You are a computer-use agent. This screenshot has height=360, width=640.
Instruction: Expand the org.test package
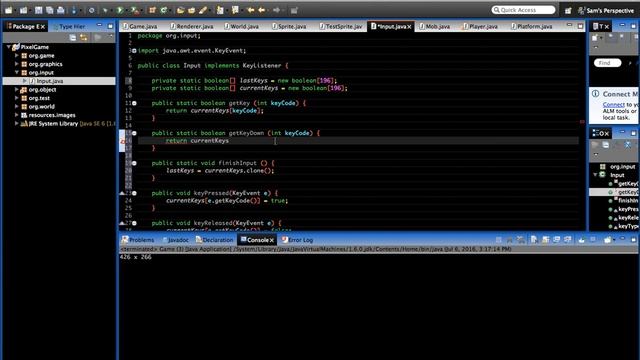tap(17, 98)
